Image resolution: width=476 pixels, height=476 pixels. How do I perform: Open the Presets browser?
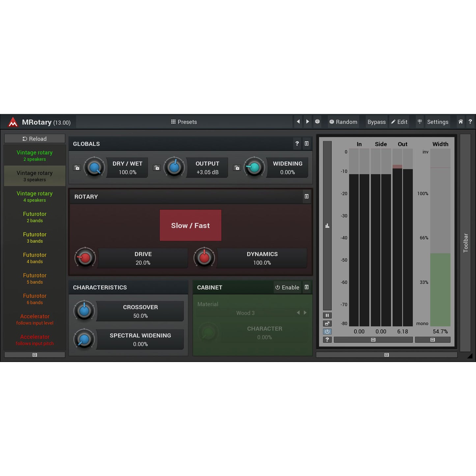coord(184,122)
